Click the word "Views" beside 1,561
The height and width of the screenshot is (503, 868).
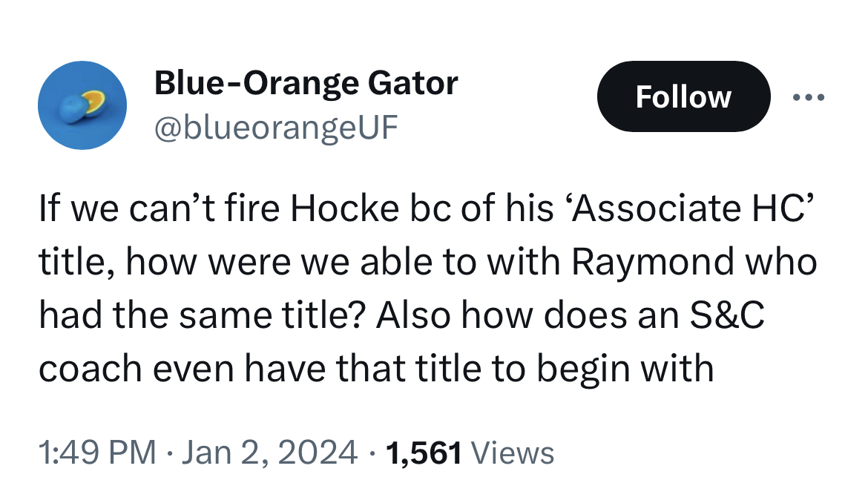(512, 452)
